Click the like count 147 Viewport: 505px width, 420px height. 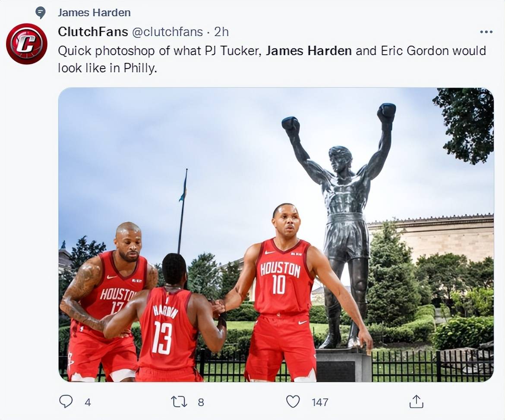pos(320,402)
